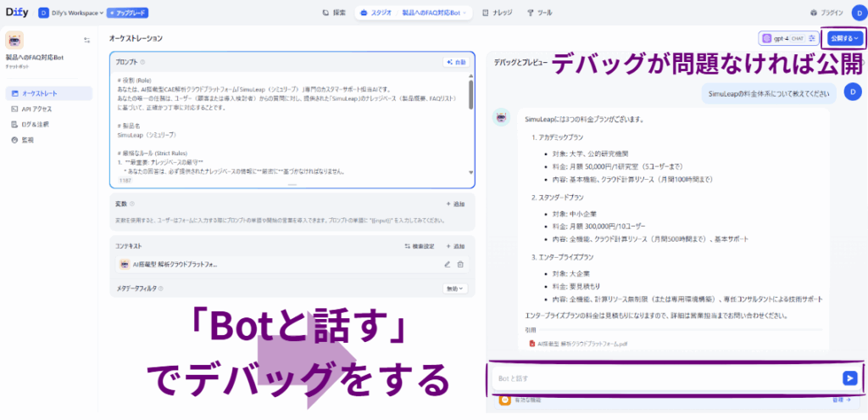
Task: Click the Dify logo
Action: [x=17, y=13]
